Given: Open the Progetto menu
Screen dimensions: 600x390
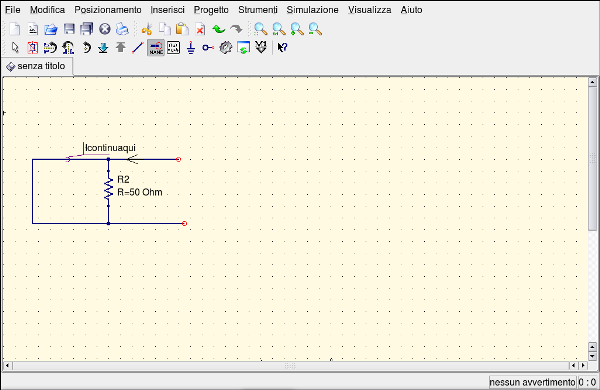Looking at the screenshot, I should coord(211,10).
